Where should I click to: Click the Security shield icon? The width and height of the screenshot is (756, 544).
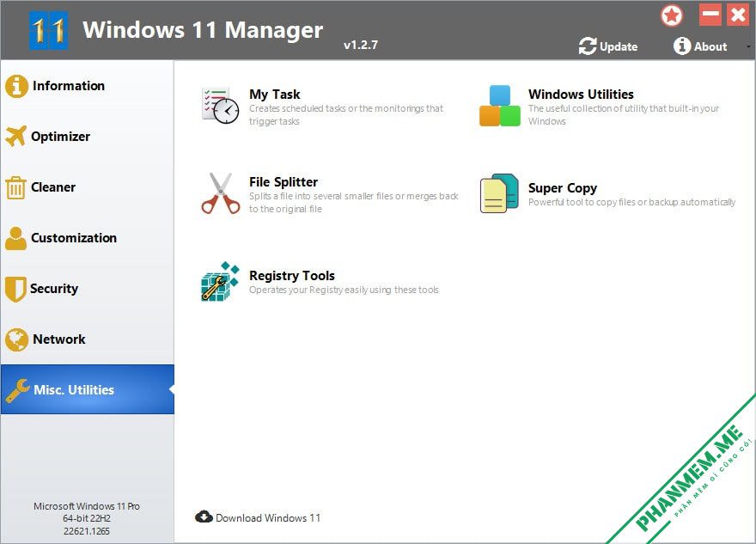pyautogui.click(x=15, y=289)
